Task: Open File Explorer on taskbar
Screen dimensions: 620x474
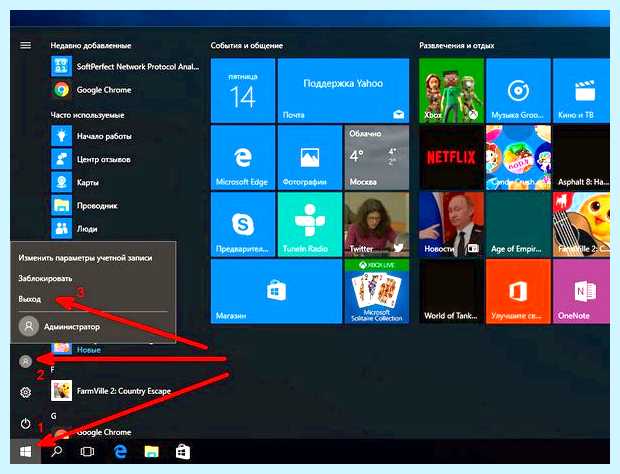Action: pos(151,451)
